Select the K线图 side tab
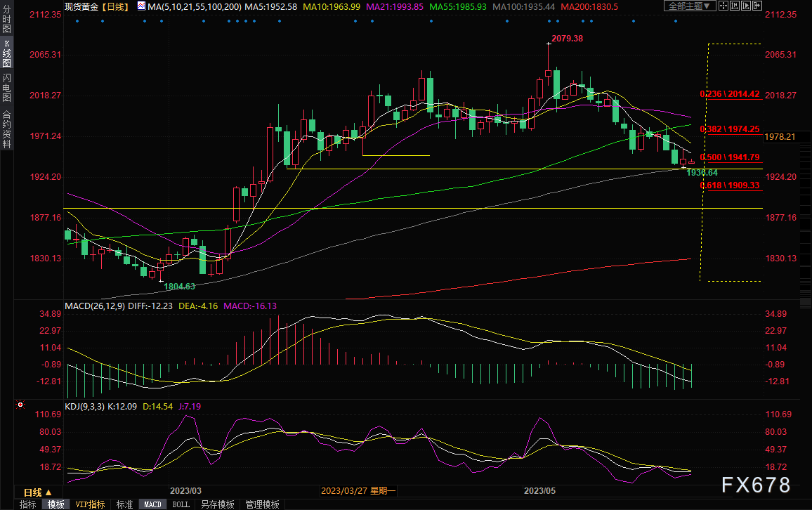Screen dimensions: 812x510 6,55
